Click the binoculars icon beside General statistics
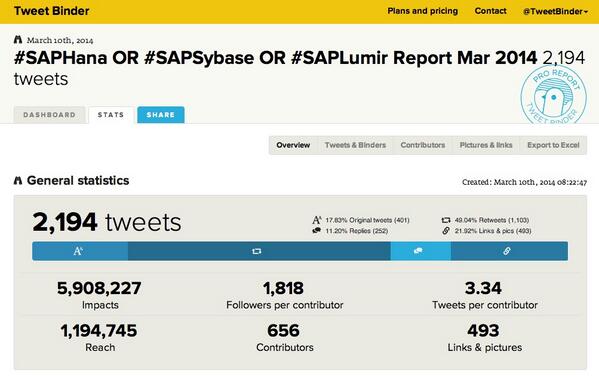Viewport: 599px width, 376px height. [18, 180]
